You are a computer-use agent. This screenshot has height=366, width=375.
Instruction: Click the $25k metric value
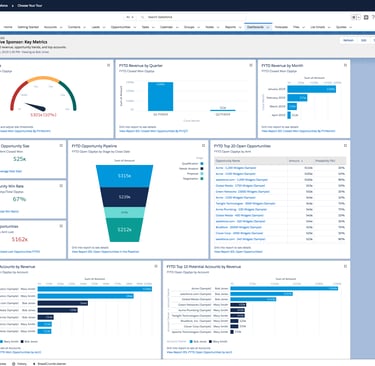[20, 159]
